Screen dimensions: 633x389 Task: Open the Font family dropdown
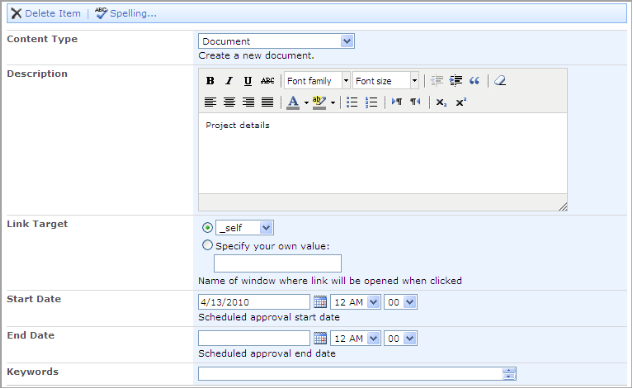[317, 81]
